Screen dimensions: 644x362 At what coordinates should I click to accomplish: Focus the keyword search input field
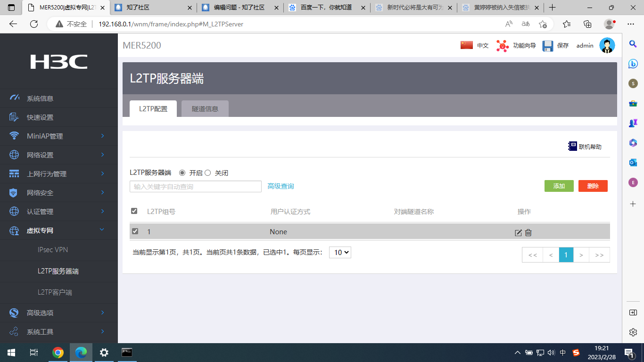coord(196,187)
